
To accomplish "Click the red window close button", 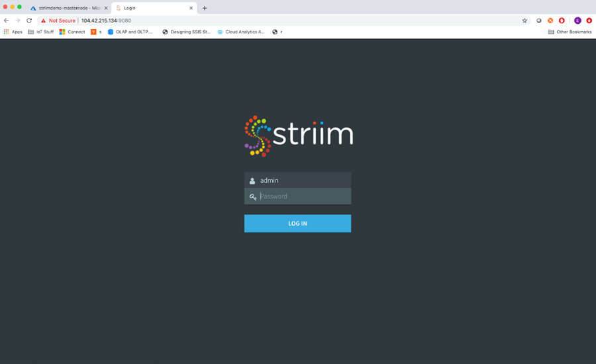I will 5,7.
